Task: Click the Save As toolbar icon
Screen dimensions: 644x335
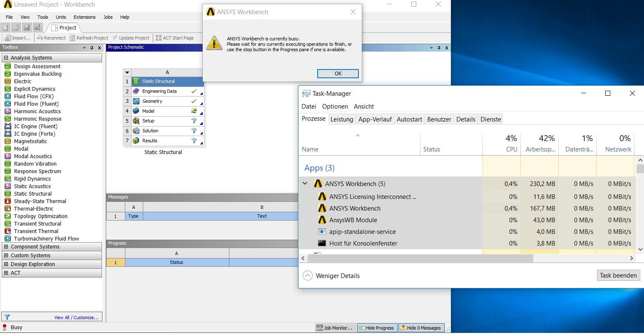Action: 37,27
